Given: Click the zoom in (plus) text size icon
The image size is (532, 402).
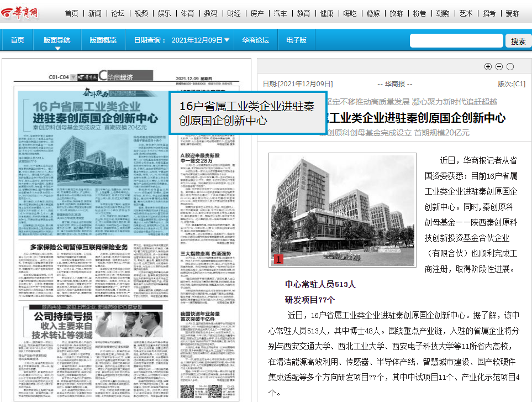Looking at the screenshot, I should coord(488,67).
